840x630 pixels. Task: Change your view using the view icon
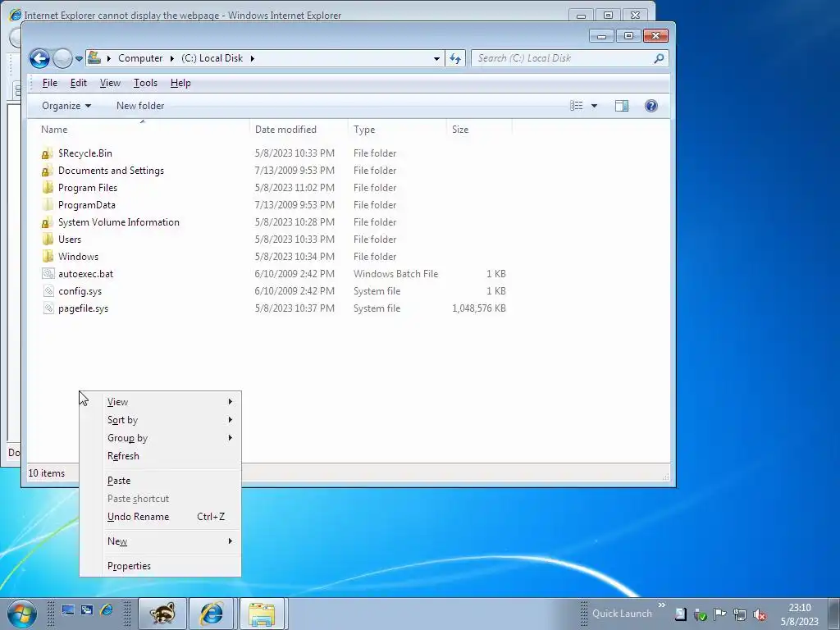coord(577,106)
